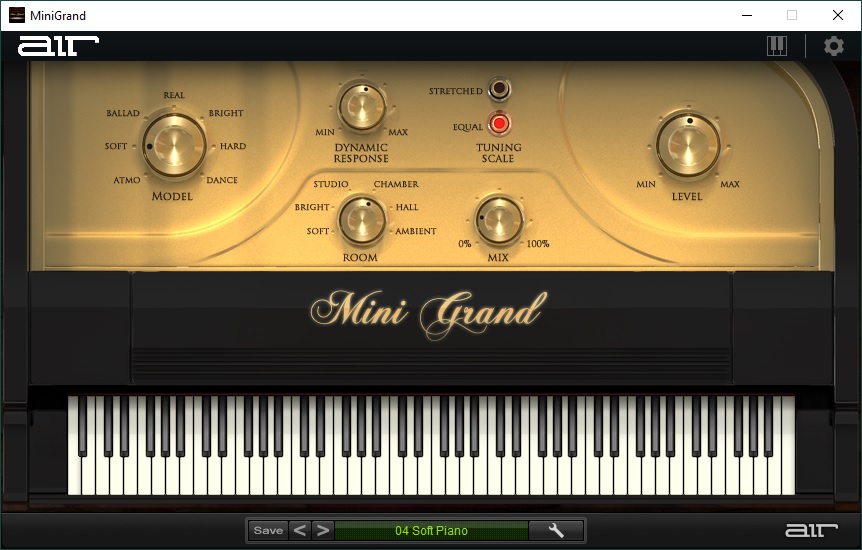Go to the next preset arrow
This screenshot has width=862, height=550.
(x=323, y=530)
